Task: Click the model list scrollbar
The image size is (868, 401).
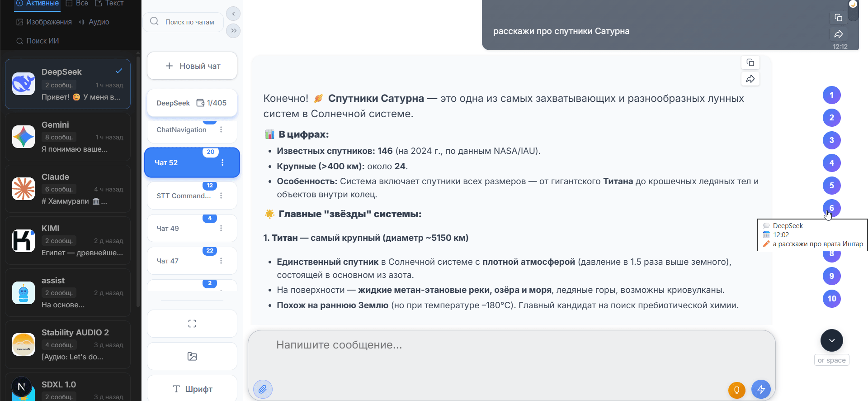Action: click(x=138, y=181)
